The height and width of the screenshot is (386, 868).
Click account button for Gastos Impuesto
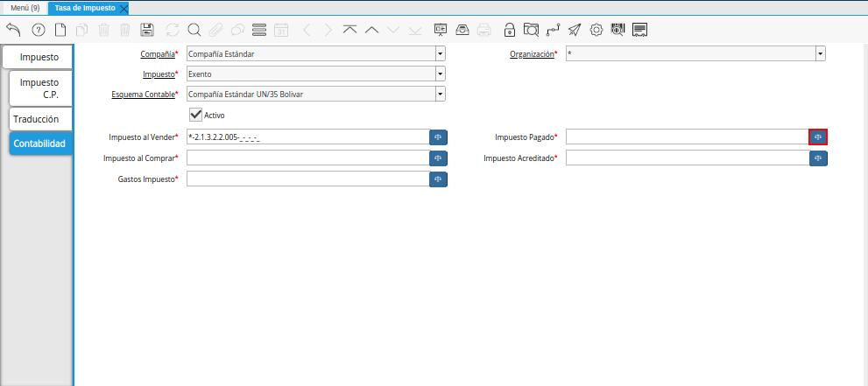(439, 179)
